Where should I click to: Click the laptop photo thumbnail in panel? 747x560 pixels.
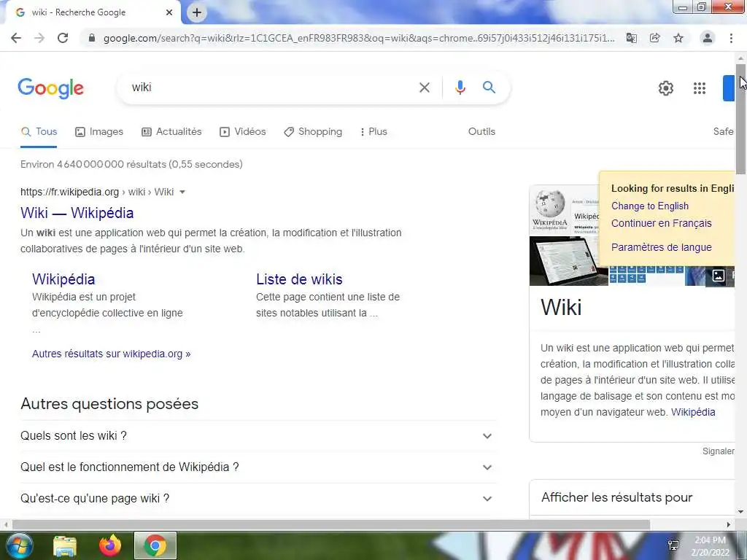pos(568,261)
